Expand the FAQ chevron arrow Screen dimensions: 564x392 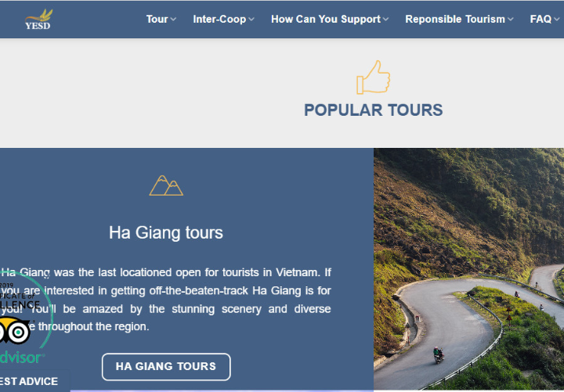click(x=557, y=20)
